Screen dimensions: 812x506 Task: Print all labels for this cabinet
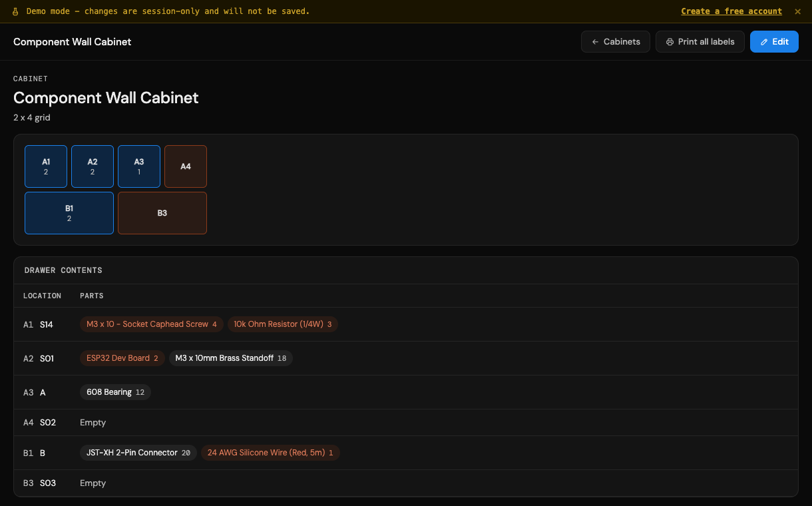pos(700,41)
